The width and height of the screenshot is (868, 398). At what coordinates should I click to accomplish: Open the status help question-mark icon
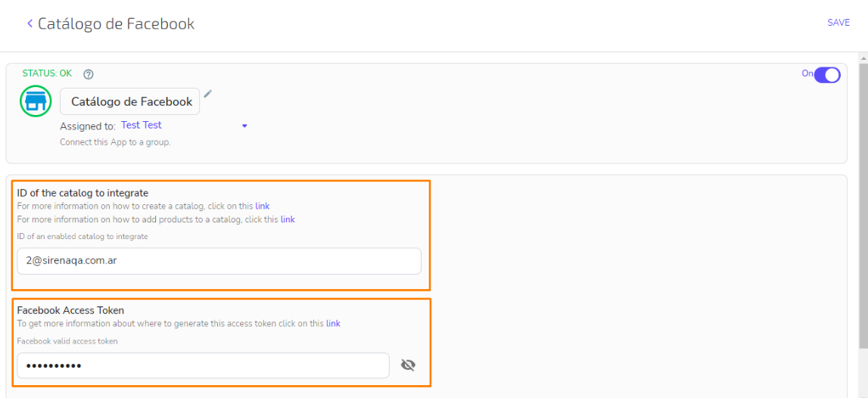tap(88, 74)
